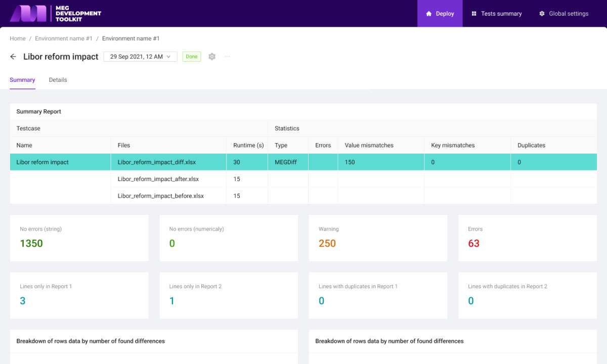The width and height of the screenshot is (607, 364).
Task: Click the Value mismatches column header
Action: tap(369, 145)
